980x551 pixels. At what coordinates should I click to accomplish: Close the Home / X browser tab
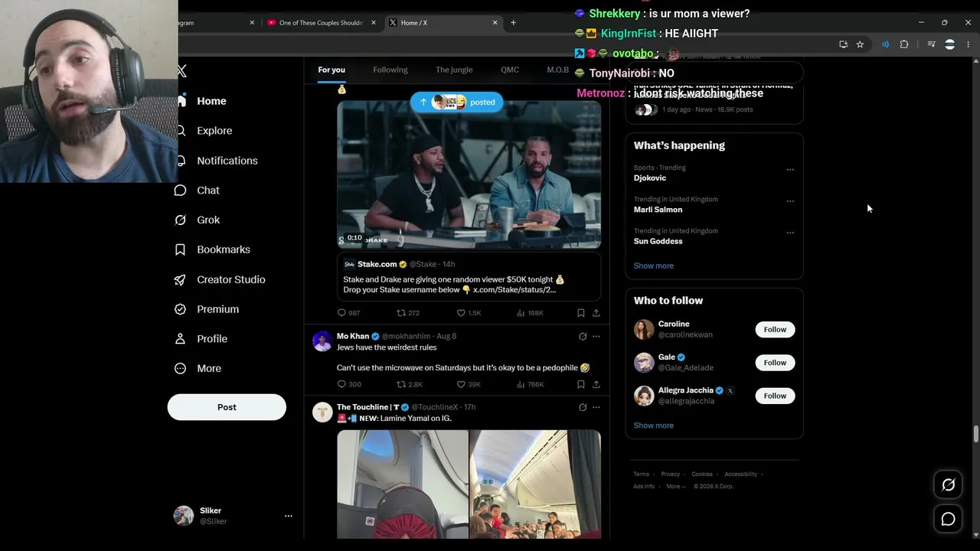[495, 23]
